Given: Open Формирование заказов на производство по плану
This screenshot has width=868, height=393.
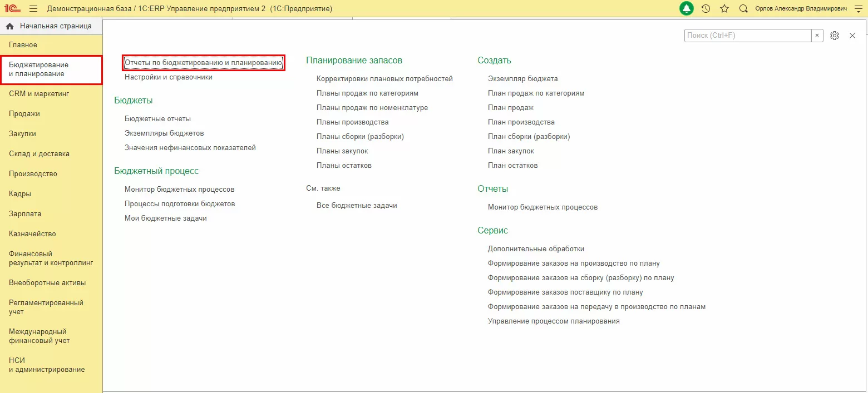Looking at the screenshot, I should point(574,263).
